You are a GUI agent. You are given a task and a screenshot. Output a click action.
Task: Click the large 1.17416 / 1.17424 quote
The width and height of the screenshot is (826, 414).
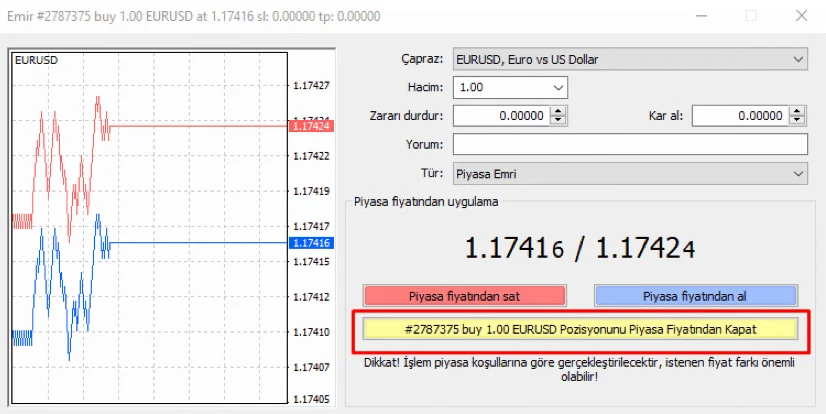(580, 247)
